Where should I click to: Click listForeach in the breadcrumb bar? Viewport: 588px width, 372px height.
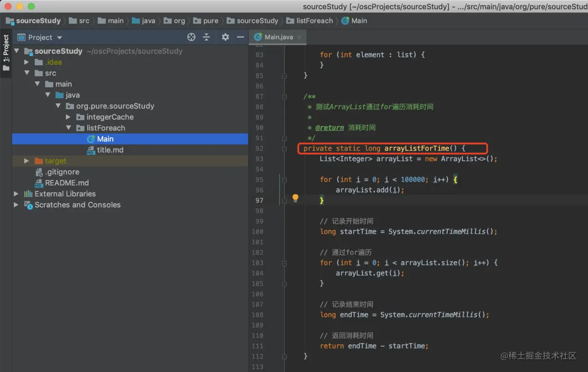pyautogui.click(x=310, y=21)
